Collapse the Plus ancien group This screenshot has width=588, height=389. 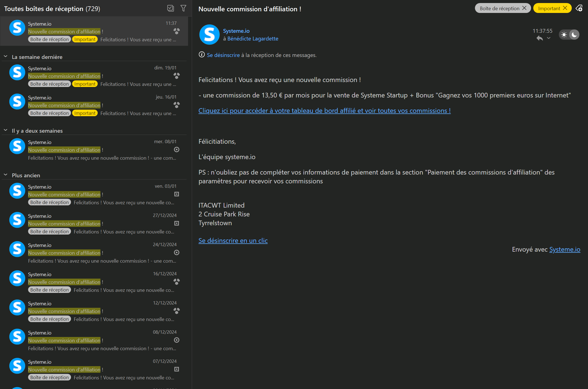click(6, 175)
